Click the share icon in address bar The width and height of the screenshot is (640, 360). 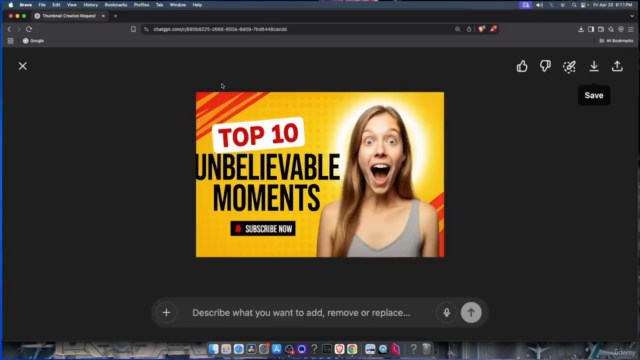coord(469,29)
